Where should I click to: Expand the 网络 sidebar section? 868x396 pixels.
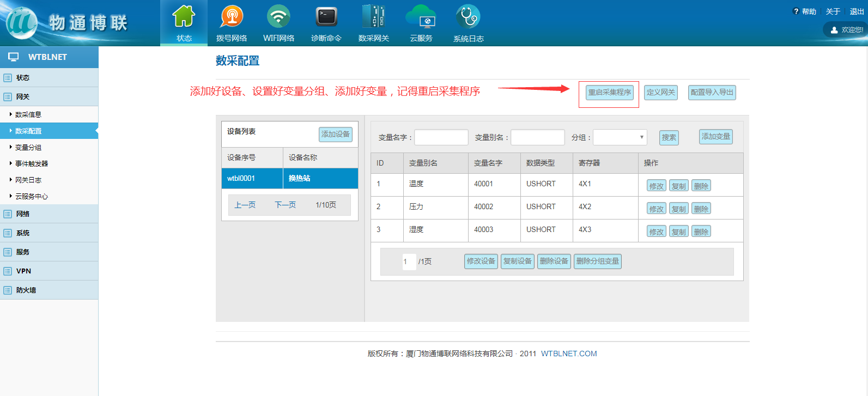click(49, 214)
